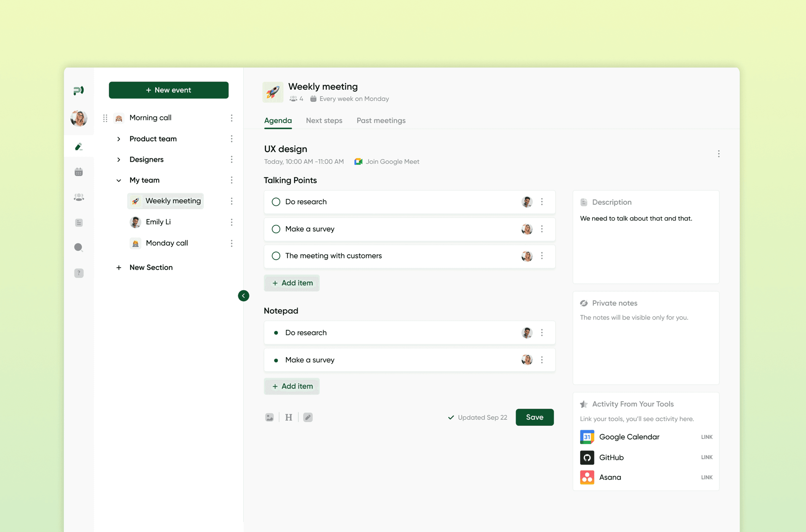Open the search icon in left sidebar
This screenshot has width=806, height=532.
point(78,247)
